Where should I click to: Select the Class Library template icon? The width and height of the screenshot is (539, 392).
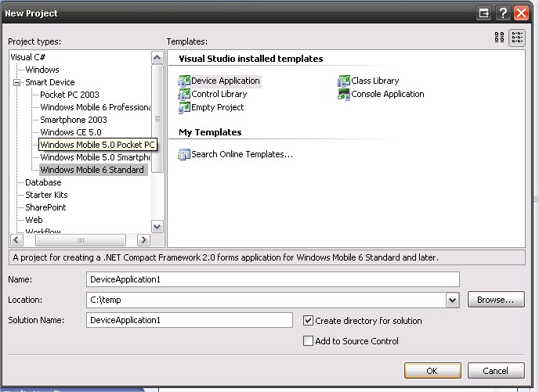[x=344, y=81]
